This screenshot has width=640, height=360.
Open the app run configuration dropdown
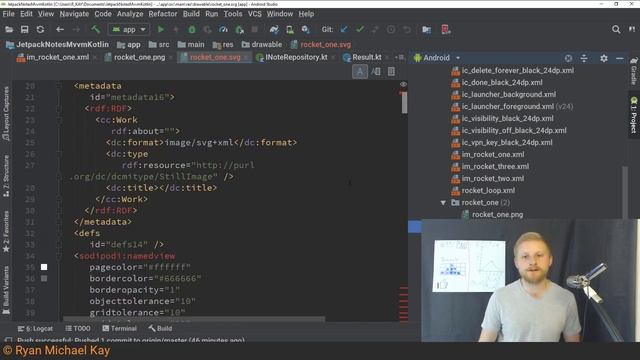[x=129, y=29]
